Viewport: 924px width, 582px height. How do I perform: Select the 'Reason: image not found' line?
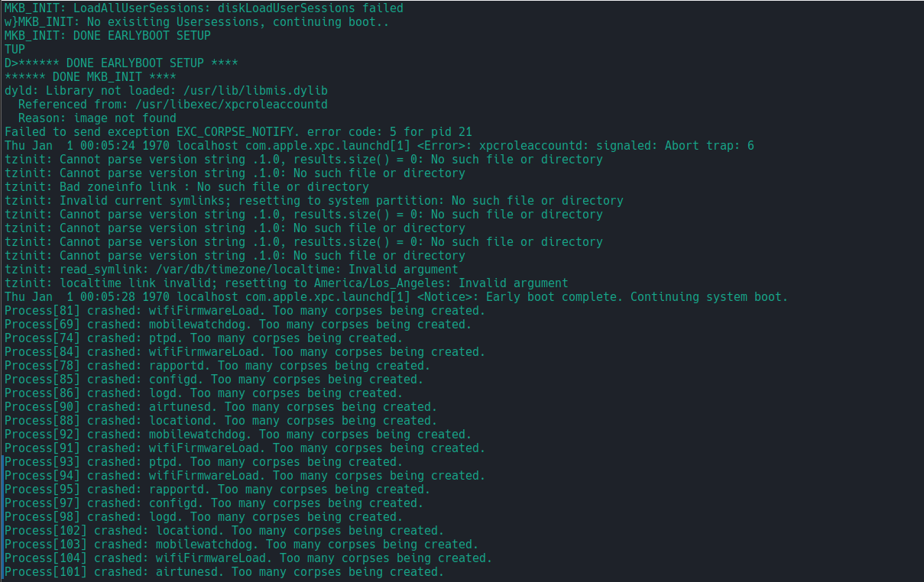pyautogui.click(x=97, y=118)
